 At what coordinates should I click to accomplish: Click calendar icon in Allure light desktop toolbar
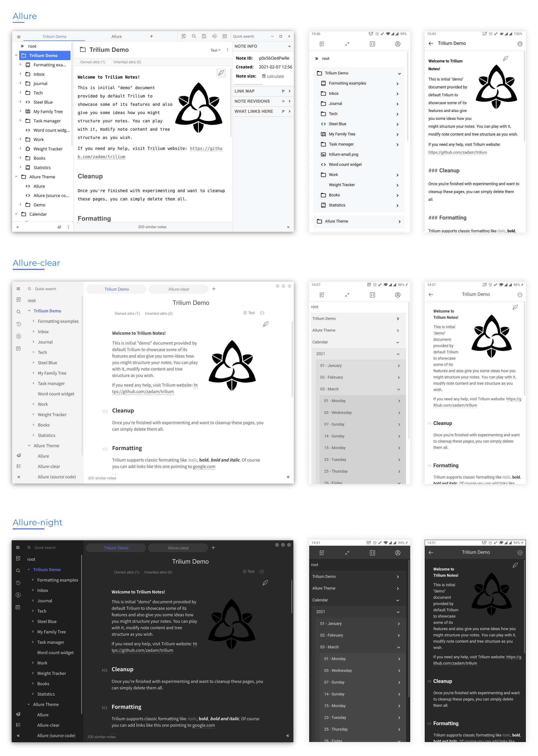pos(225,37)
